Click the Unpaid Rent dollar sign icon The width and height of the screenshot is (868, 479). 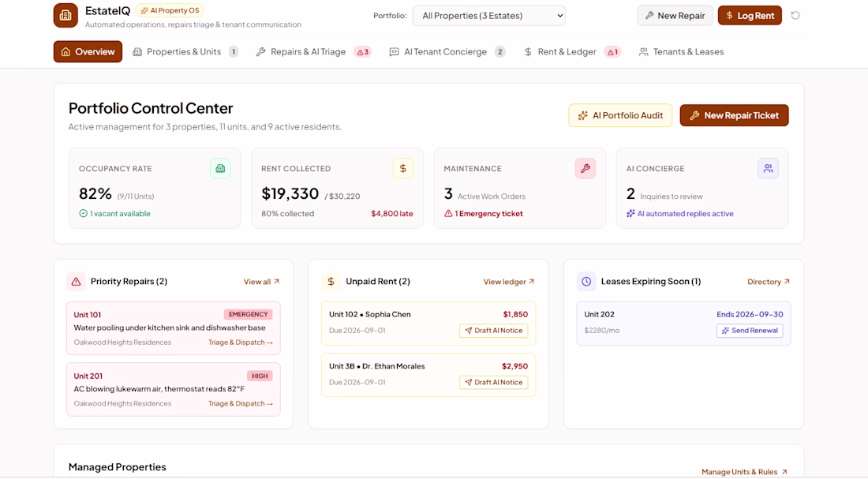pyautogui.click(x=331, y=282)
